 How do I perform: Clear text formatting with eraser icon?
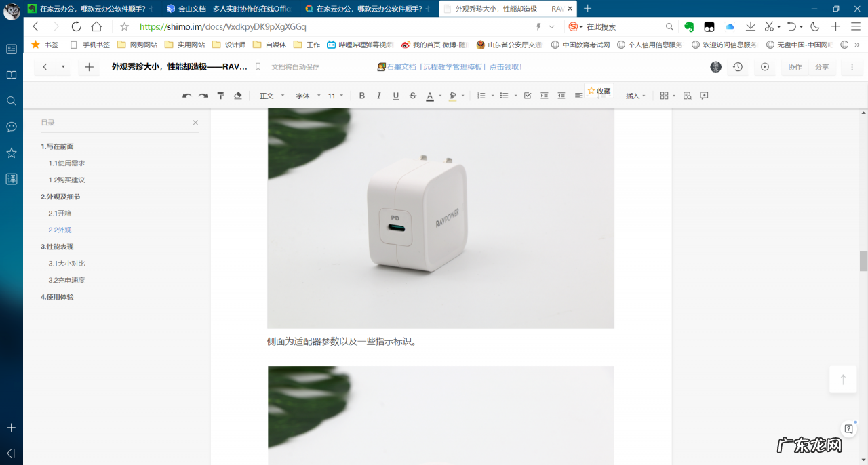tap(237, 96)
